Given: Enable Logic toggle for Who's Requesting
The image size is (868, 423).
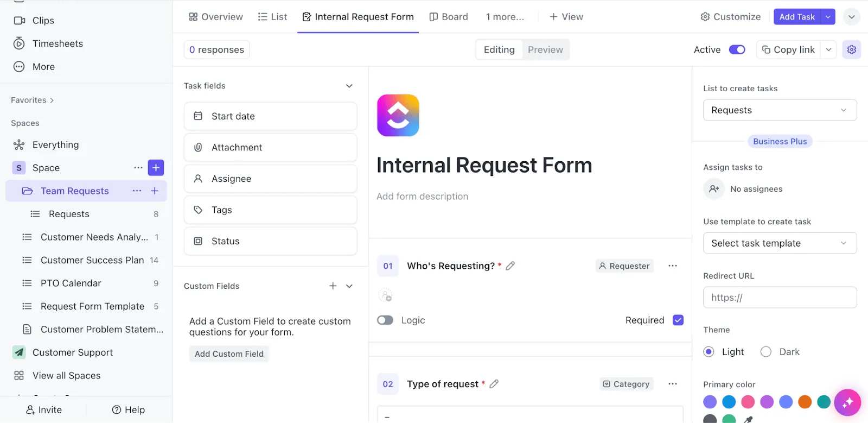Looking at the screenshot, I should point(385,320).
